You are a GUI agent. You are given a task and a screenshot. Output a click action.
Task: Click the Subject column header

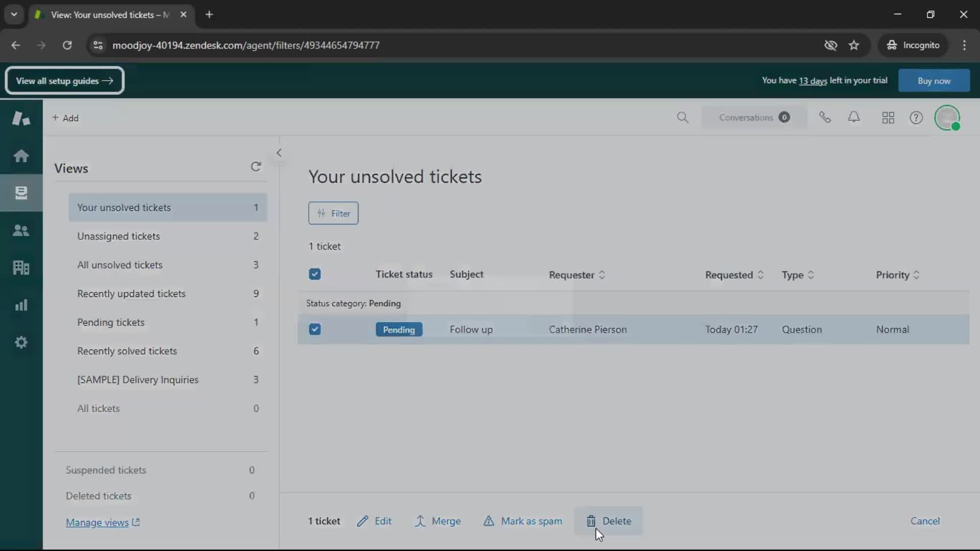click(x=467, y=274)
